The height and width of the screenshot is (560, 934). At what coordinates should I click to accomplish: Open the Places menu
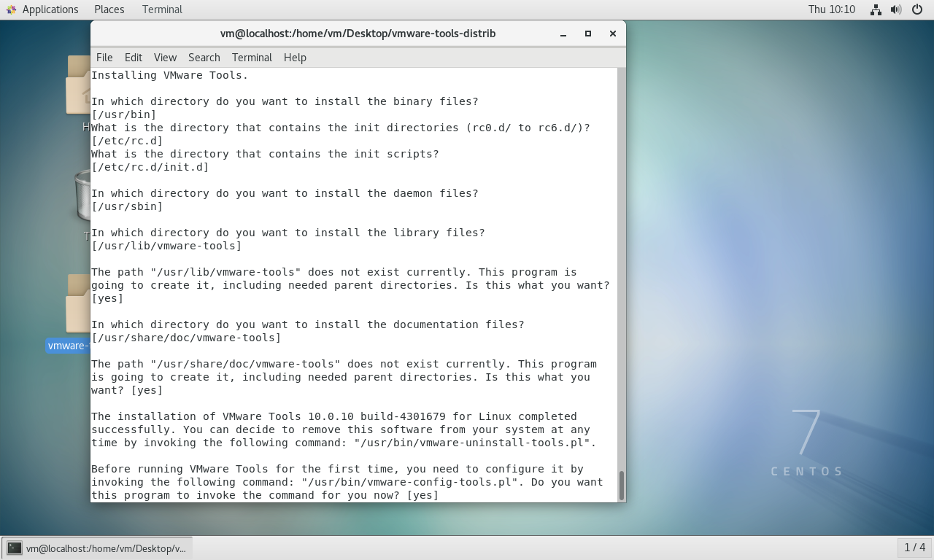[x=109, y=9]
